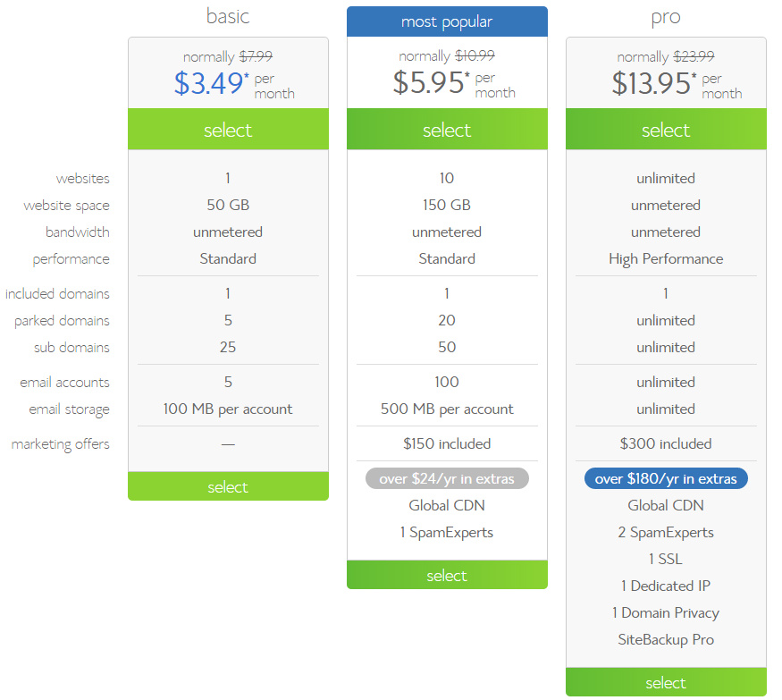This screenshot has height=700, width=782.
Task: Click the 'marketing offers' row label
Action: [61, 444]
